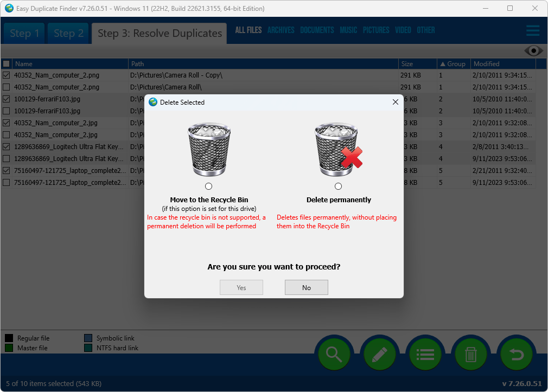Start a new search with the magnifier icon

click(334, 354)
